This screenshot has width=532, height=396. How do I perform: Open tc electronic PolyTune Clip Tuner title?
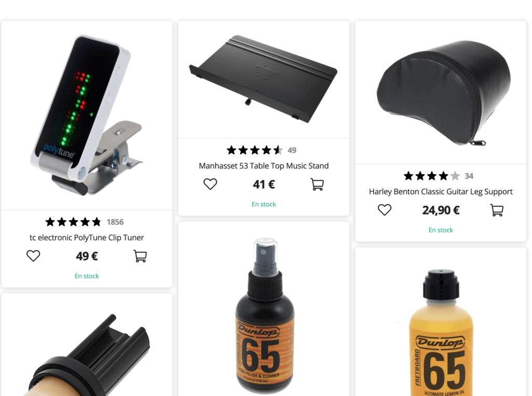pos(87,237)
